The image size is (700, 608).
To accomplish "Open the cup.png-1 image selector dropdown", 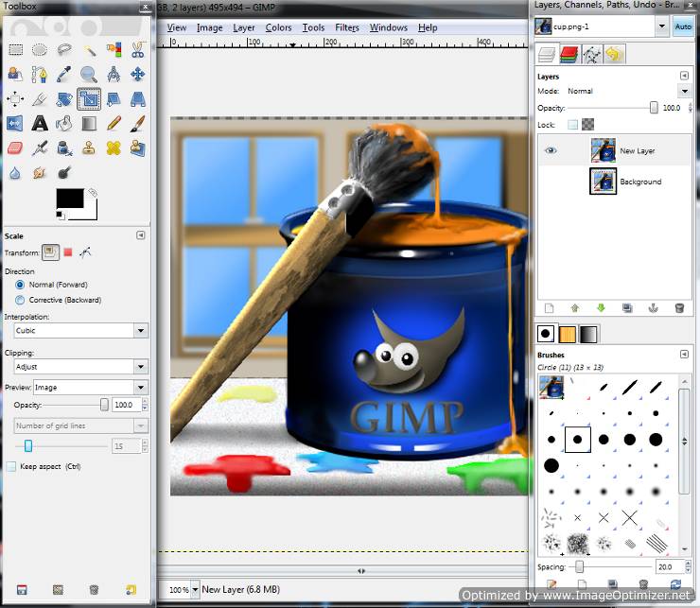I will [661, 26].
